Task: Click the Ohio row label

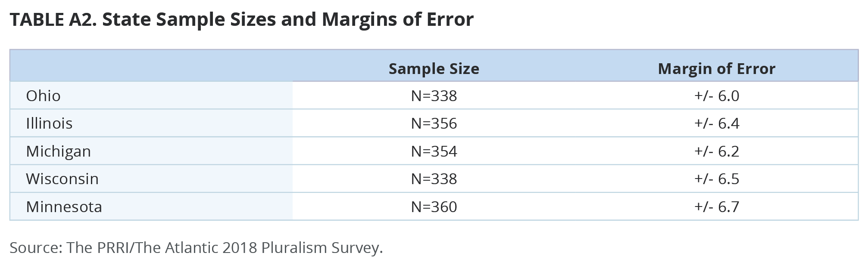Action: tap(43, 96)
